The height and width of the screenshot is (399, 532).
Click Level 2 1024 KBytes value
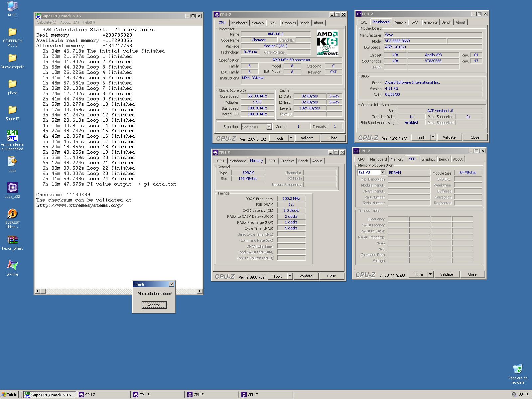(x=310, y=108)
